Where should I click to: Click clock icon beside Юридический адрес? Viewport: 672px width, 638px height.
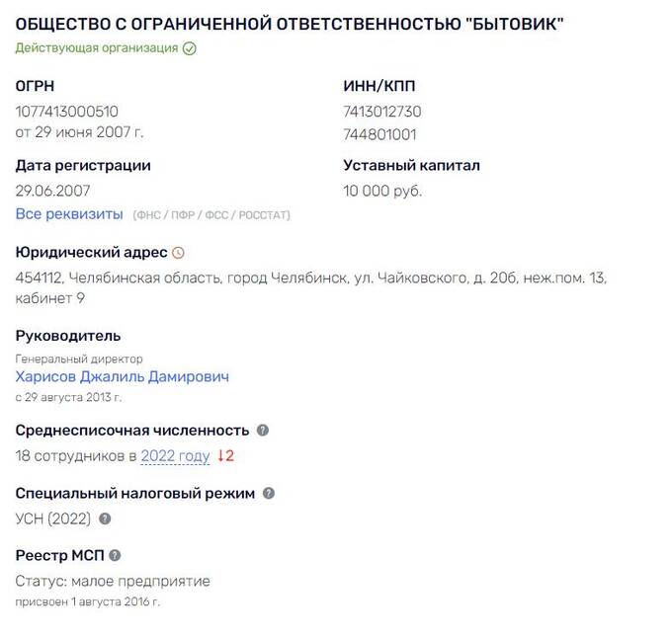(178, 253)
